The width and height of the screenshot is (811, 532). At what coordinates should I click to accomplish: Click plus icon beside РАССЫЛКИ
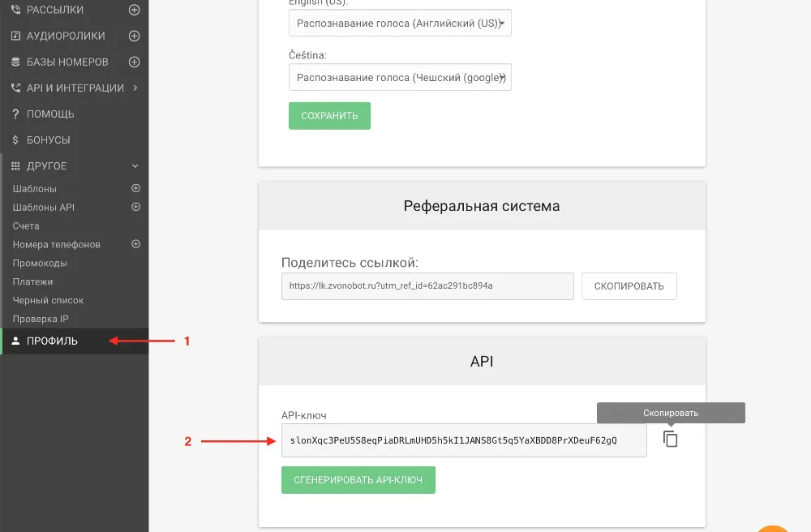click(135, 11)
